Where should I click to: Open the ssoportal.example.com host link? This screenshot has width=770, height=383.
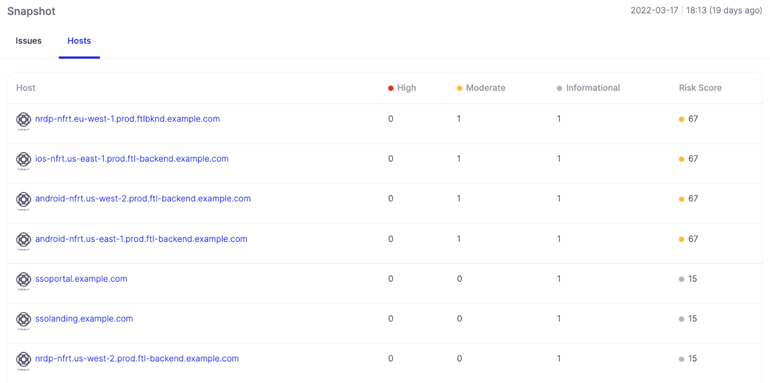click(81, 279)
